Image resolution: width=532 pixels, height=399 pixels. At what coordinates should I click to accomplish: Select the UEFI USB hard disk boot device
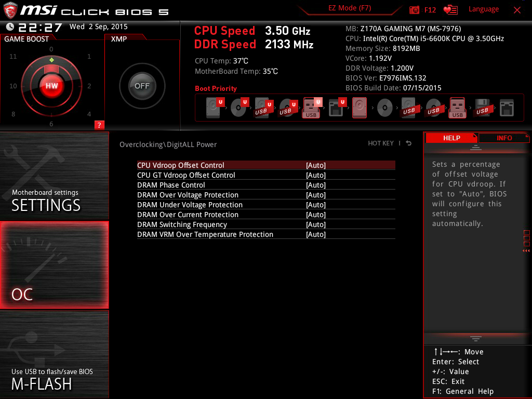click(x=264, y=108)
